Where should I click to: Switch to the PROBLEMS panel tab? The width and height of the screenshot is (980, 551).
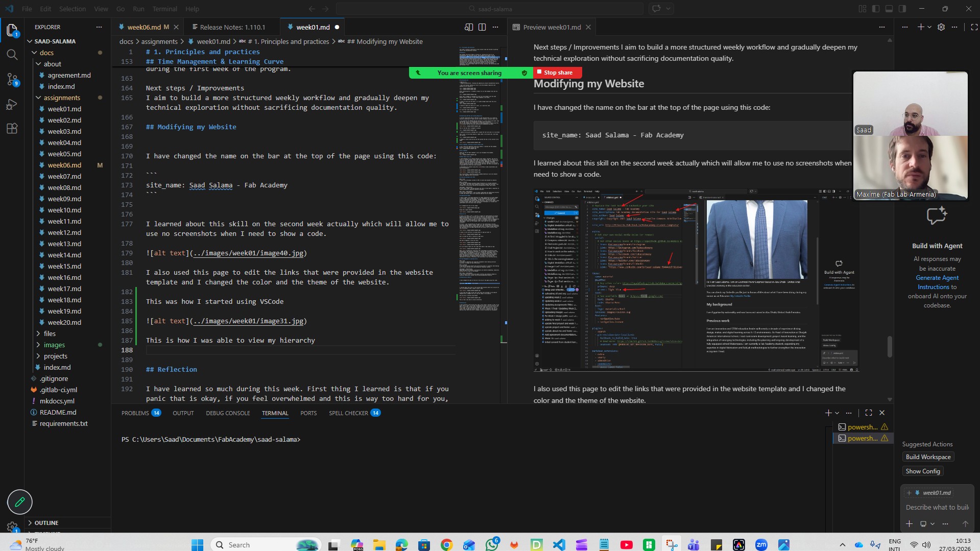click(x=141, y=413)
